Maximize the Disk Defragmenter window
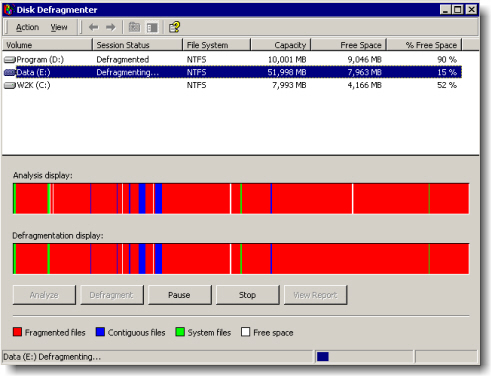491x376 pixels. (457, 10)
